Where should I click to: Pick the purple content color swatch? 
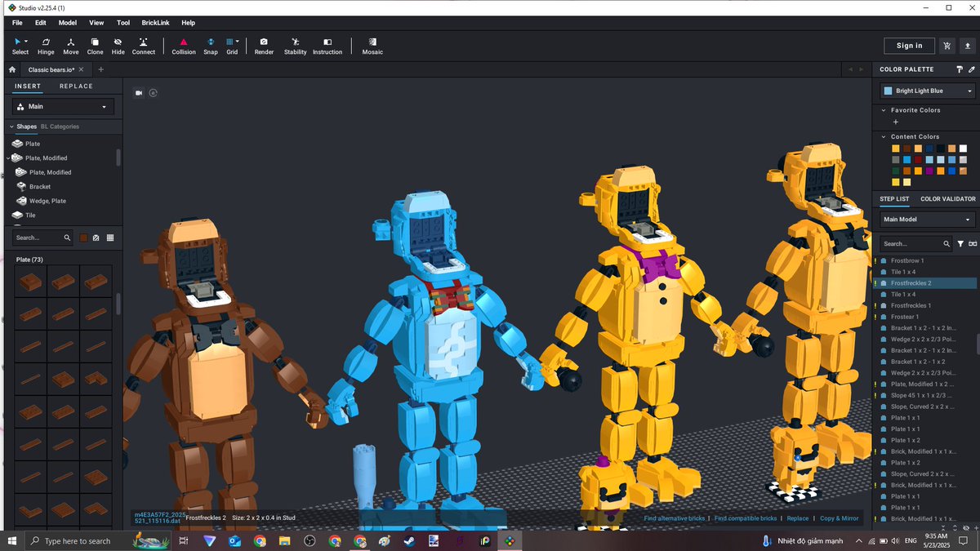[x=929, y=171]
